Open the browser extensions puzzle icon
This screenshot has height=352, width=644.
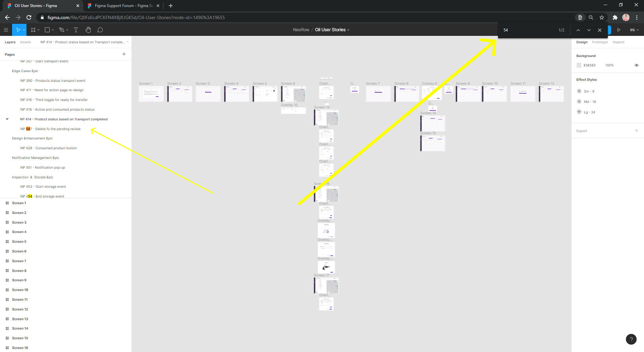(615, 17)
